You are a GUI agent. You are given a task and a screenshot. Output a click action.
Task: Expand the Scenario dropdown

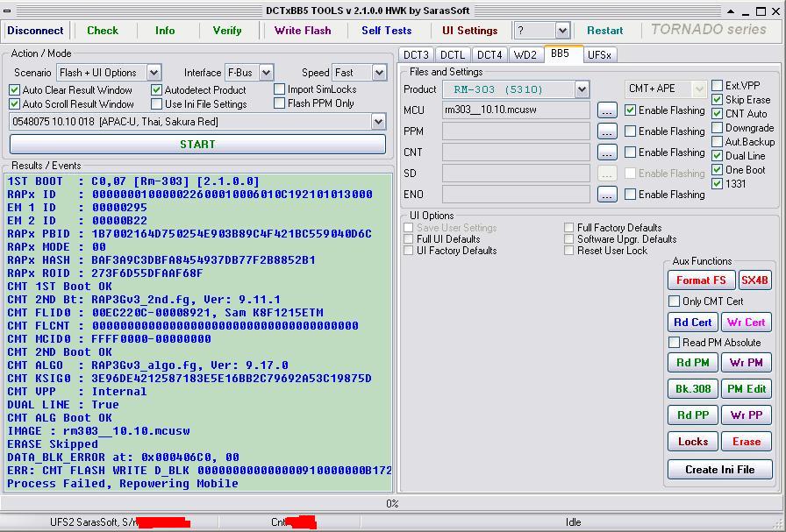pos(154,73)
